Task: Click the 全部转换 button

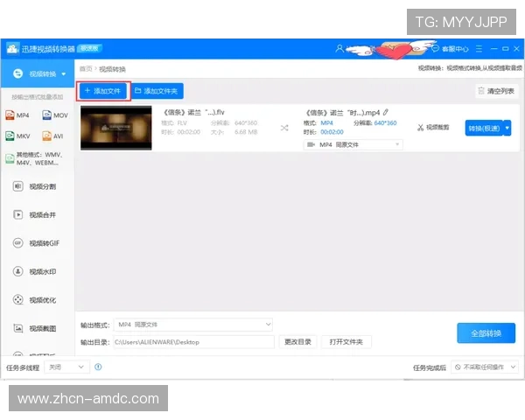Action: pyautogui.click(x=486, y=333)
